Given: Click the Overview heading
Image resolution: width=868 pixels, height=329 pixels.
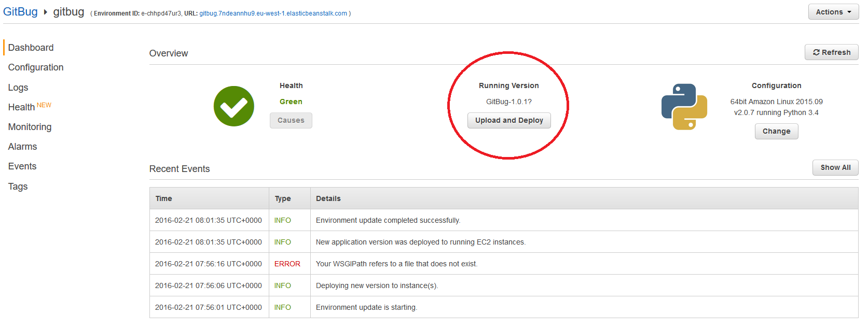Looking at the screenshot, I should (169, 53).
